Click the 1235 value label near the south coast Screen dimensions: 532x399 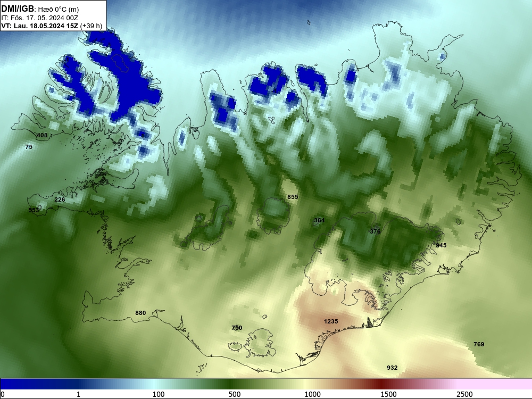point(331,321)
